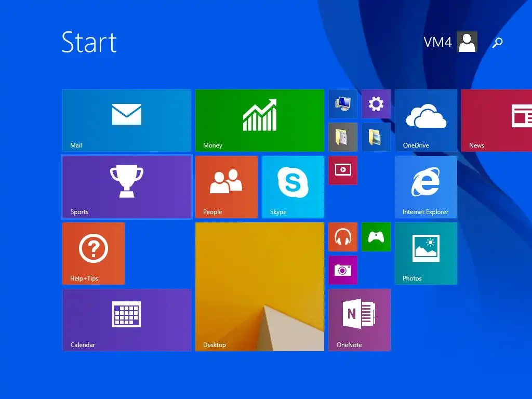Launch the Camera app tile
Image resolution: width=532 pixels, height=399 pixels.
(343, 270)
